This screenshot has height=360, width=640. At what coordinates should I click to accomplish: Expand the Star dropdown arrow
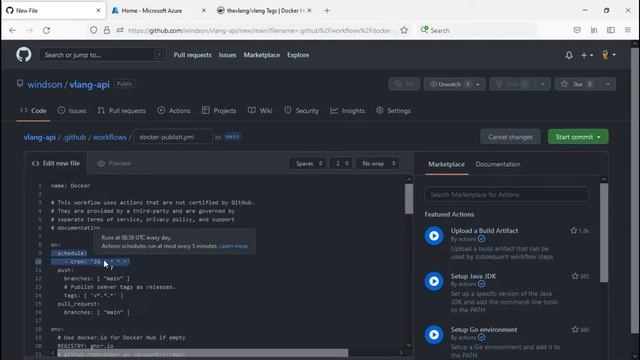pos(608,84)
